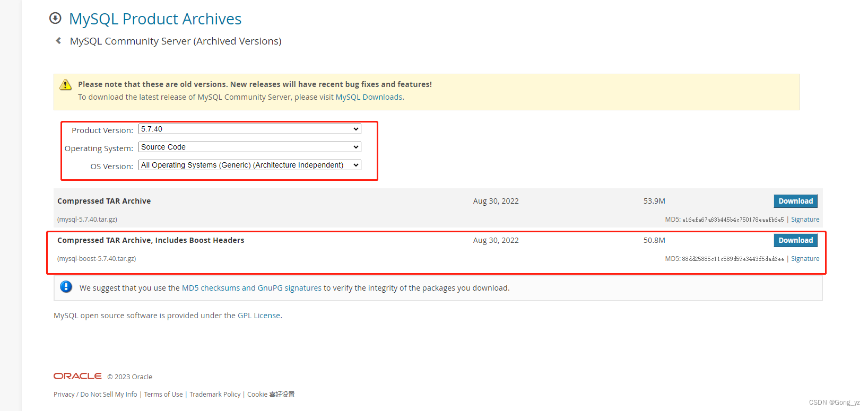This screenshot has width=868, height=411.
Task: Click the Product Version label
Action: coord(102,130)
